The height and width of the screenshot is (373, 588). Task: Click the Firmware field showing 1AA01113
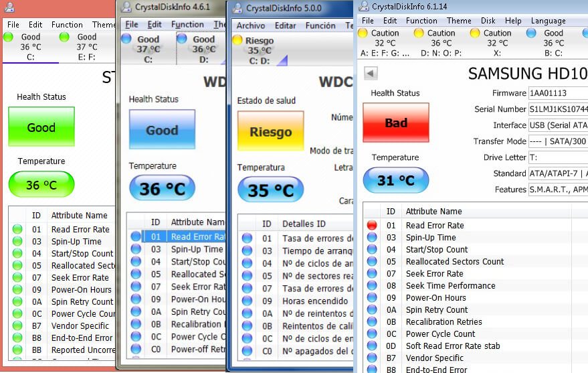coord(558,93)
